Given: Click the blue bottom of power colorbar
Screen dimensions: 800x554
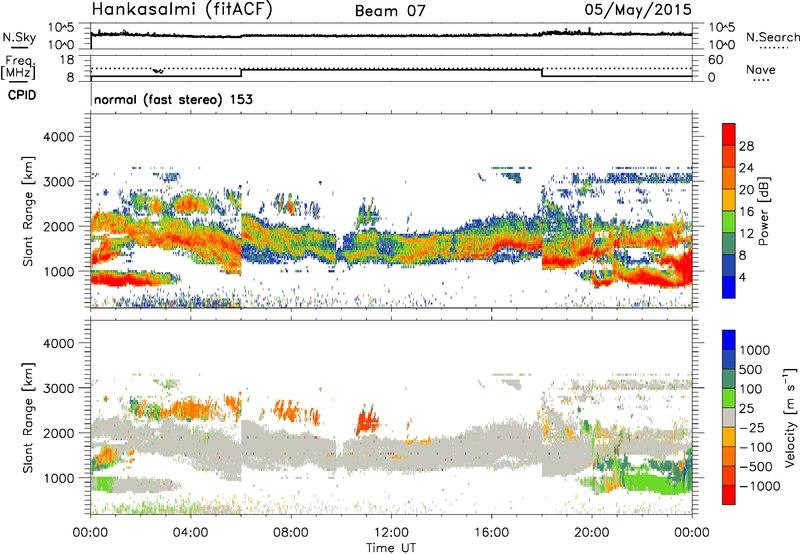Looking at the screenshot, I should (729, 287).
